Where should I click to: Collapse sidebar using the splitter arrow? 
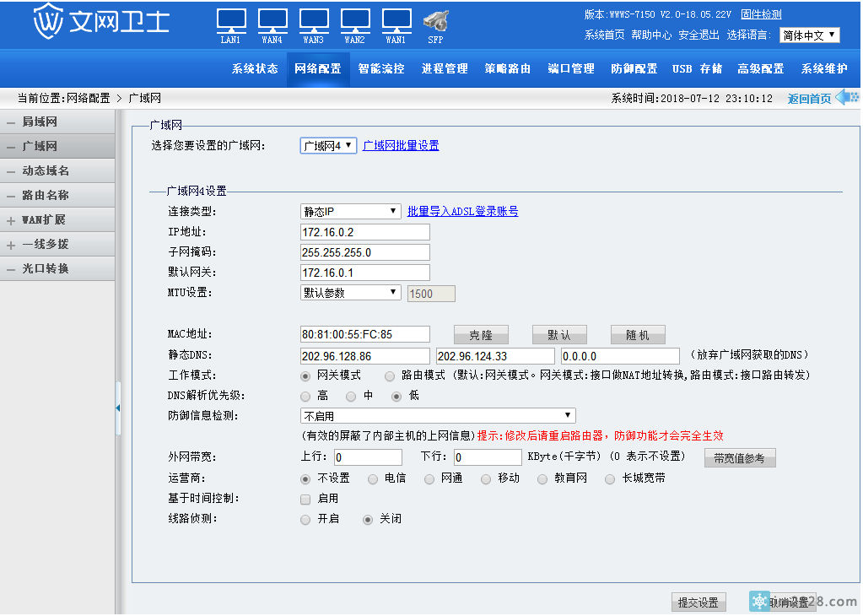pyautogui.click(x=118, y=408)
